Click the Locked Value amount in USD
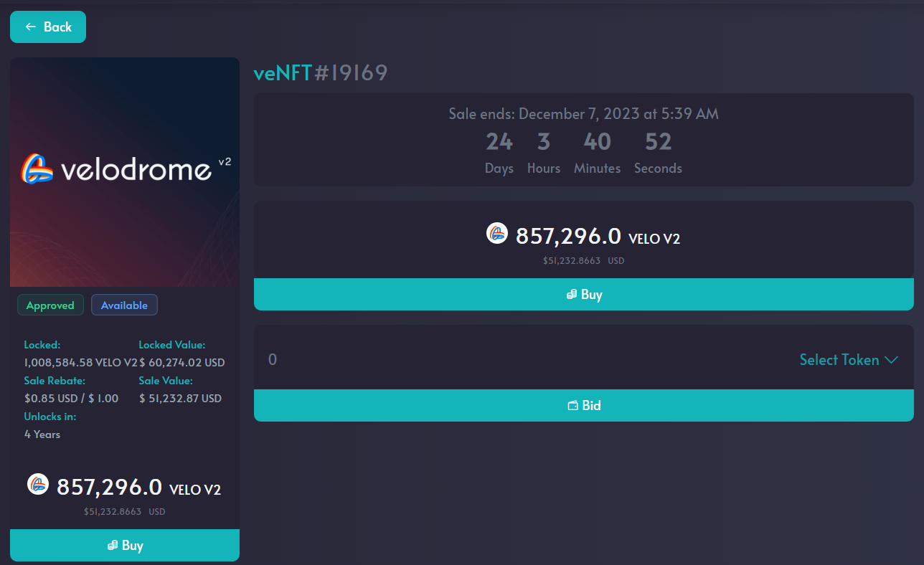The image size is (924, 565). point(182,363)
